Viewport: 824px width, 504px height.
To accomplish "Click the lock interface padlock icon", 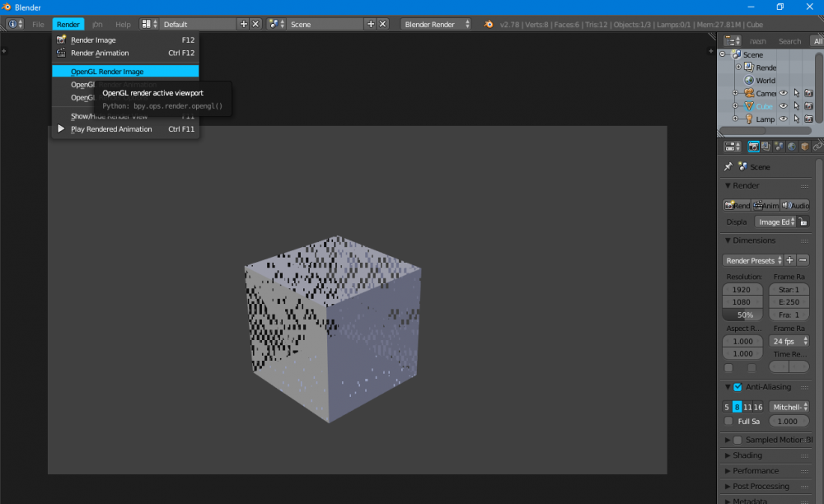I will [x=803, y=222].
